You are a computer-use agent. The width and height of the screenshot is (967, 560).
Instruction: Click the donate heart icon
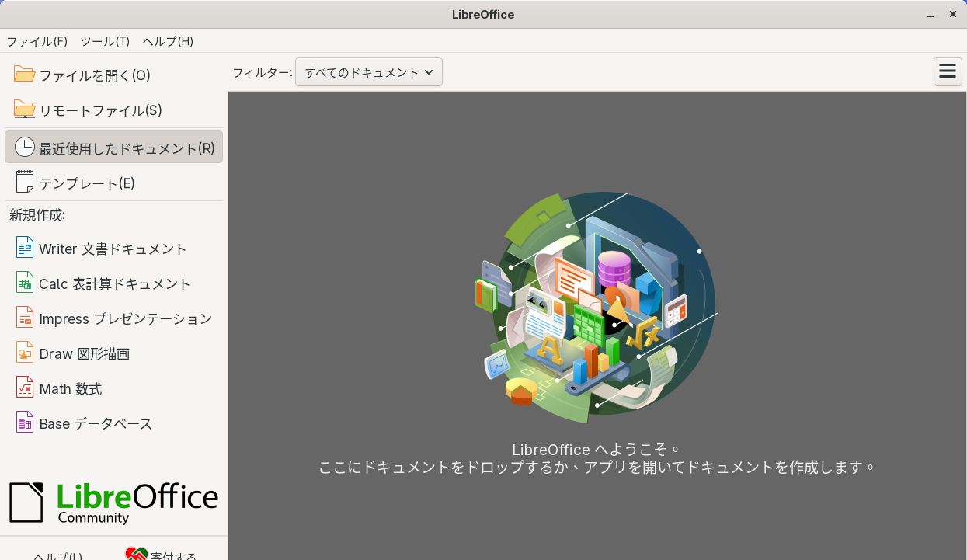[x=137, y=554]
